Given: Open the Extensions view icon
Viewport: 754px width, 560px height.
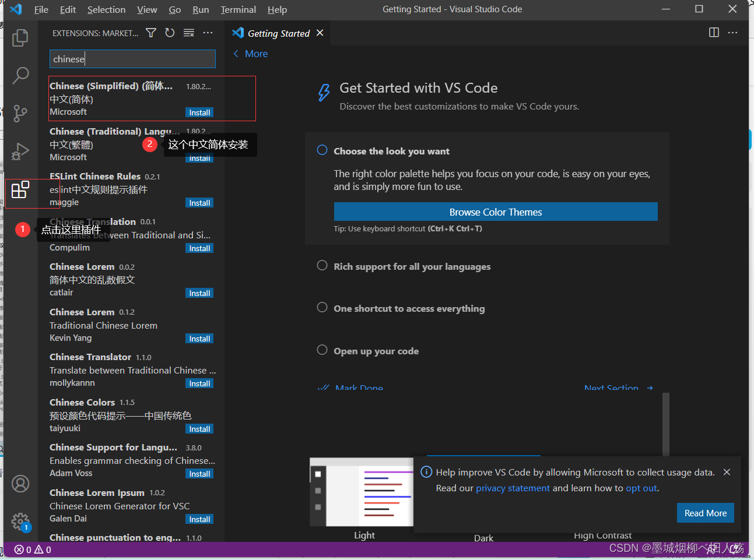Looking at the screenshot, I should (20, 189).
